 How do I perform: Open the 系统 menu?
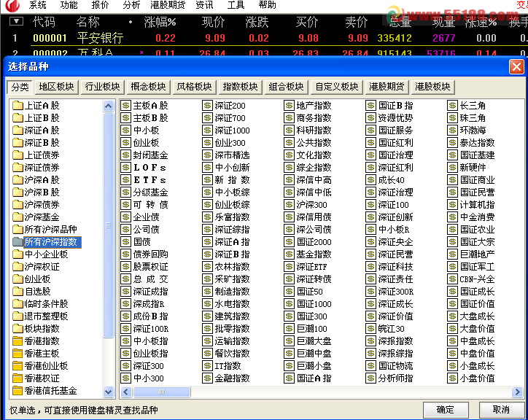(x=37, y=5)
